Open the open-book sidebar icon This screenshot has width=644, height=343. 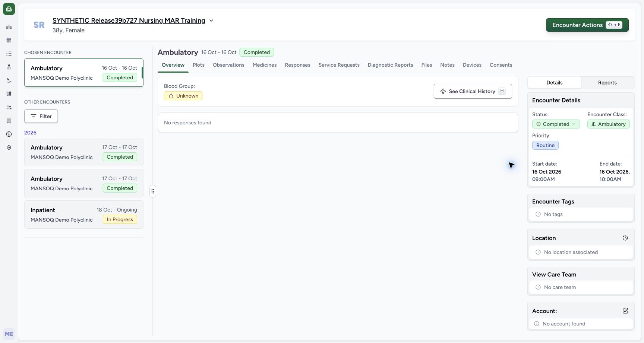[x=9, y=94]
